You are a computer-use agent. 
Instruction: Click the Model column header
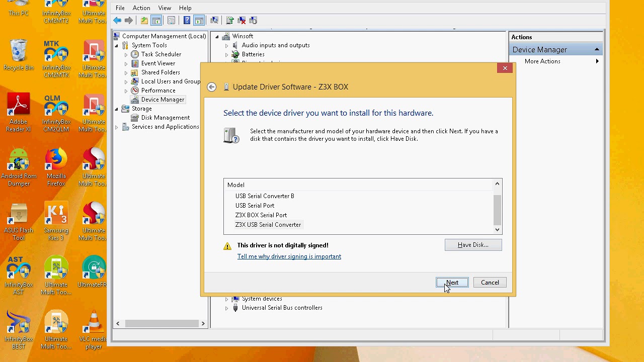[358, 185]
